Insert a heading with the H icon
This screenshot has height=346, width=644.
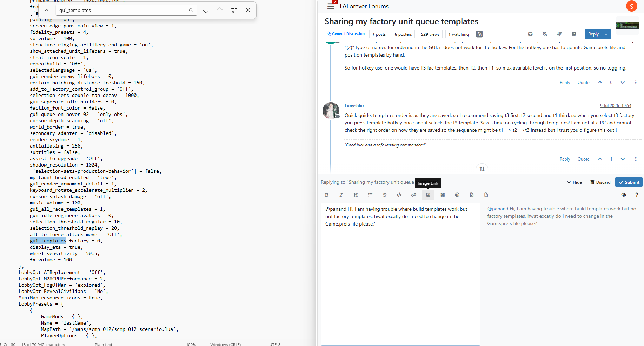[356, 195]
